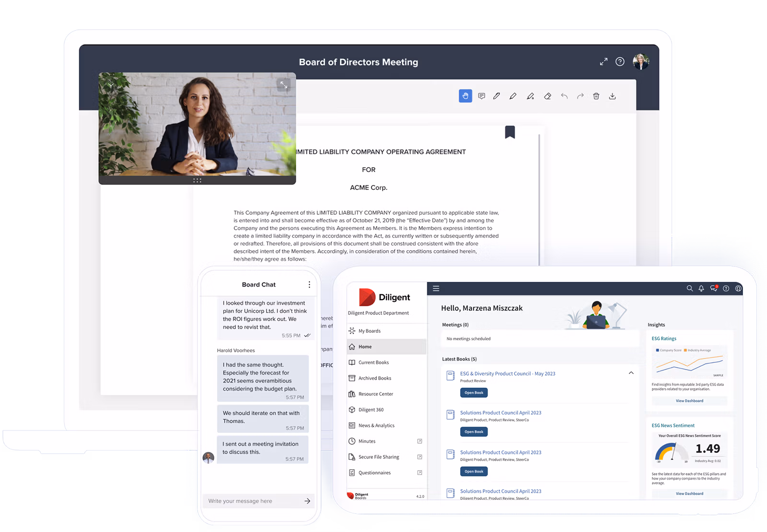Open search in the Diligent top bar
Viewport: 767px width, 532px height.
point(689,289)
